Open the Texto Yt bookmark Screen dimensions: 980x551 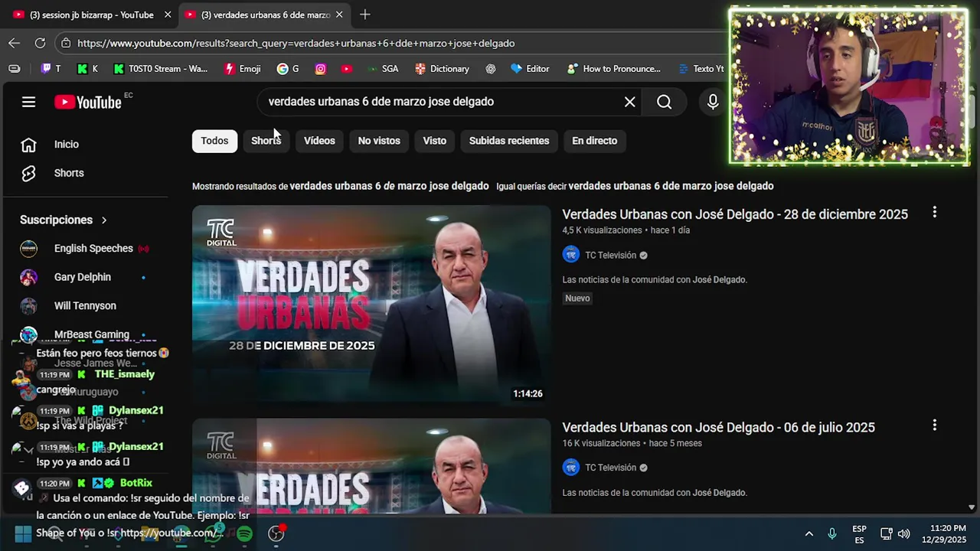pos(700,69)
